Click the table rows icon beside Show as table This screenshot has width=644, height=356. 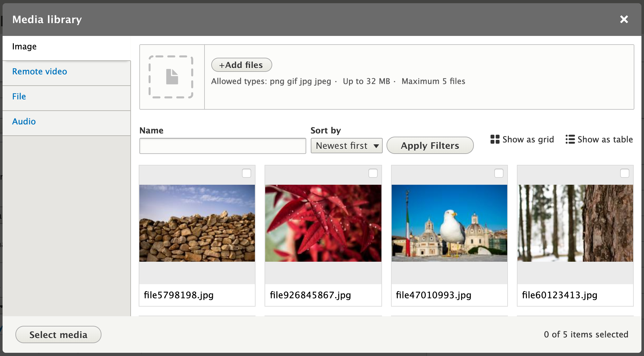click(x=570, y=139)
